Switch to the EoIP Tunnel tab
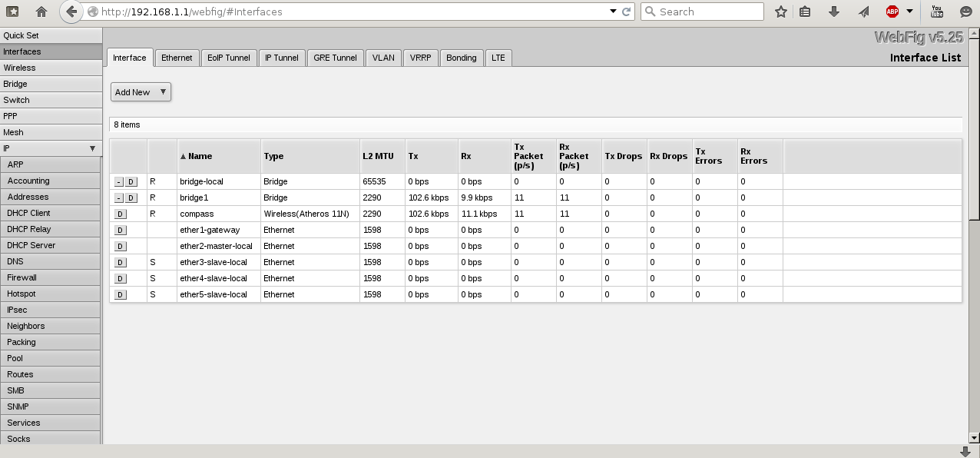Screen dimensions: 980x458 pos(228,58)
